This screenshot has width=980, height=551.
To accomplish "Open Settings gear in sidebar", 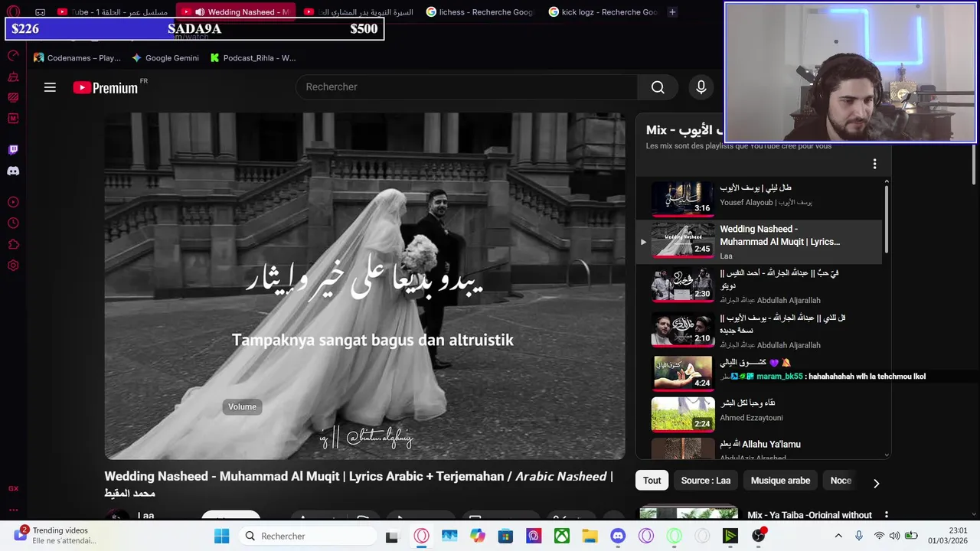I will (13, 266).
